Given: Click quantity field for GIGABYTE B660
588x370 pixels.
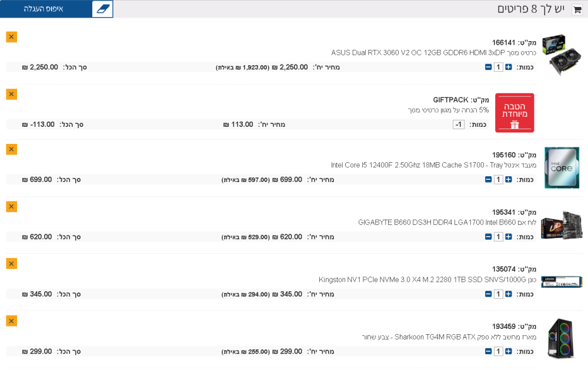Looking at the screenshot, I should (x=498, y=237).
